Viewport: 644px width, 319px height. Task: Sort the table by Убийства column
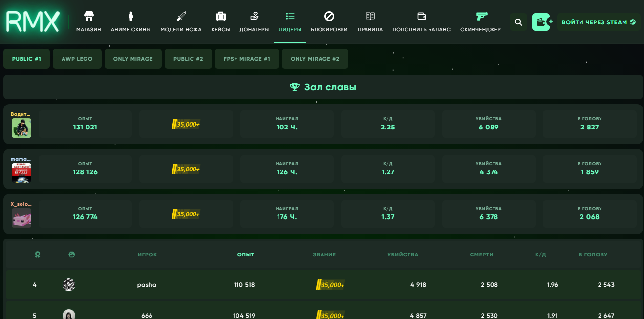[x=403, y=255]
